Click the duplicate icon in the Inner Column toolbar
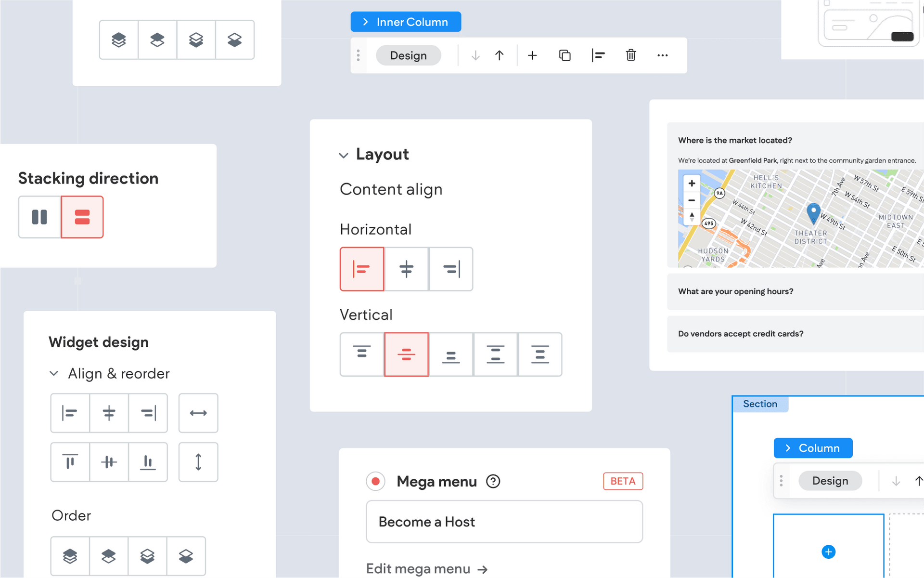Screen dimensions: 924x578 pos(565,55)
